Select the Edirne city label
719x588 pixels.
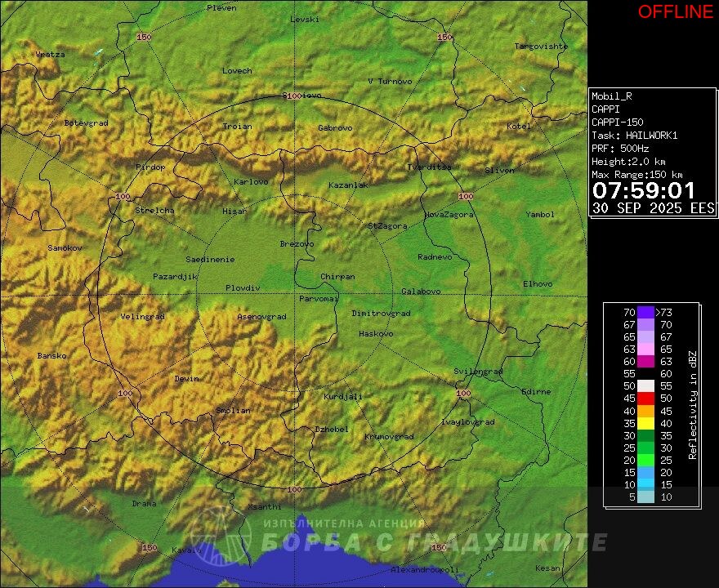pyautogui.click(x=536, y=392)
